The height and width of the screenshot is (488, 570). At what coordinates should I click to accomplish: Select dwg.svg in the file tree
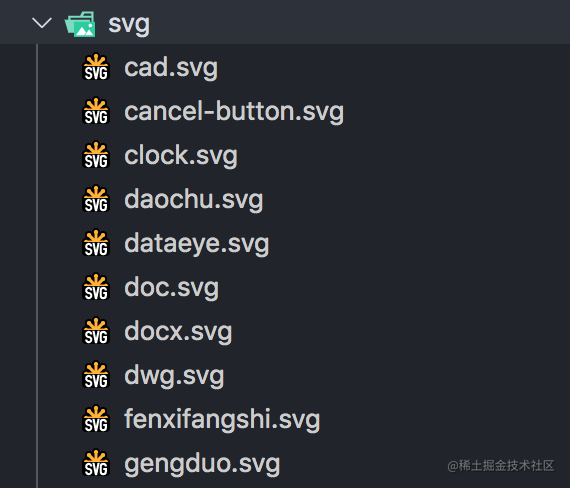(174, 376)
